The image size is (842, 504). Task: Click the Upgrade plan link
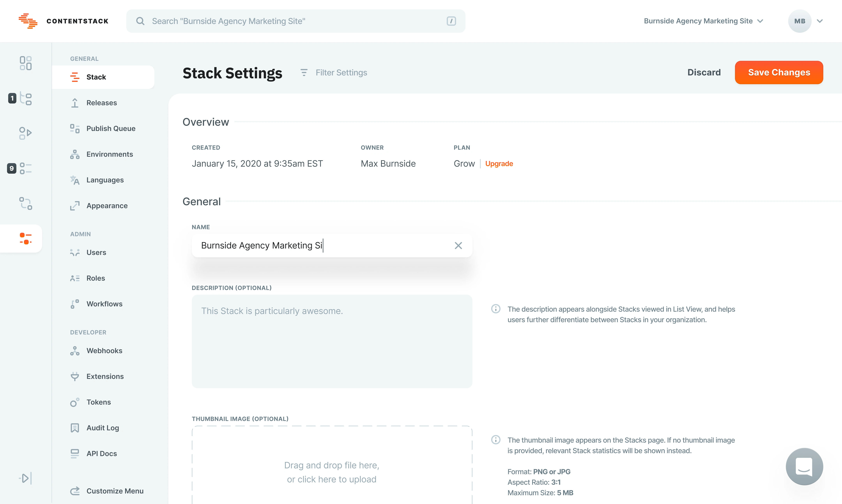pyautogui.click(x=499, y=164)
